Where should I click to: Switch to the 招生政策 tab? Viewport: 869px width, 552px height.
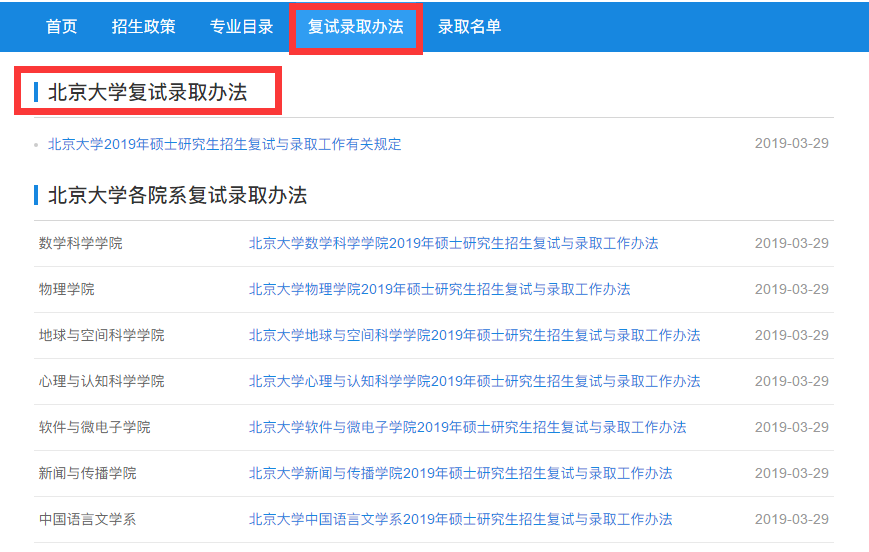coord(143,27)
